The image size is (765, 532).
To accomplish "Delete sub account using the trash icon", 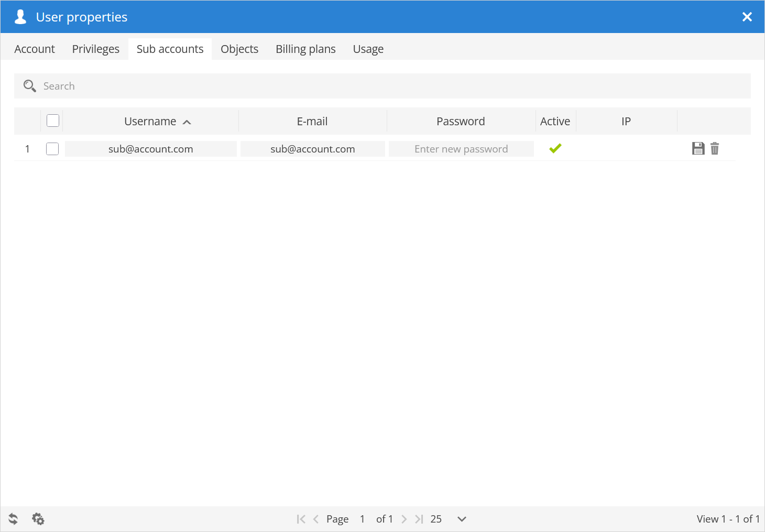I will [x=715, y=148].
